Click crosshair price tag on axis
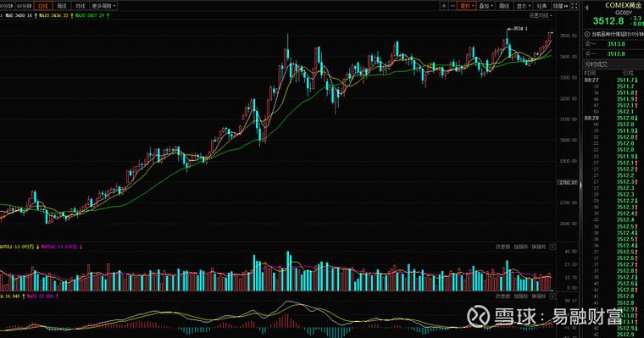 click(567, 182)
